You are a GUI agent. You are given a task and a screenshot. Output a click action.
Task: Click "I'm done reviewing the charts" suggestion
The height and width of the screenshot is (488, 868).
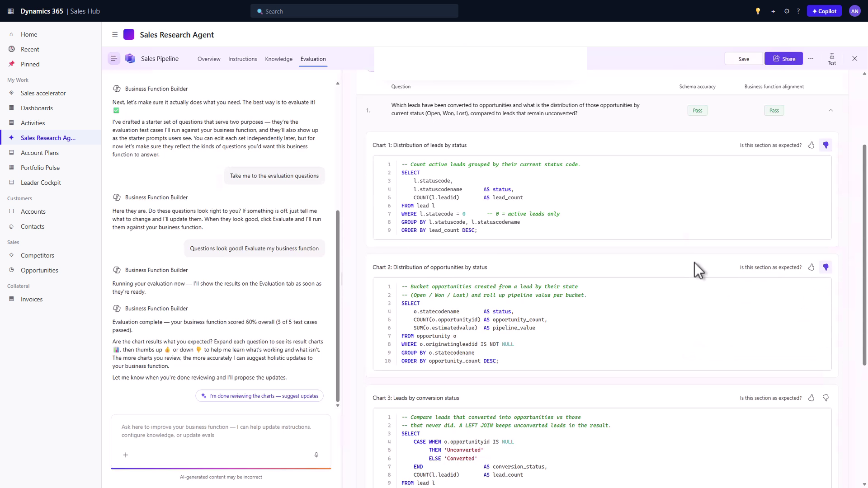point(259,396)
